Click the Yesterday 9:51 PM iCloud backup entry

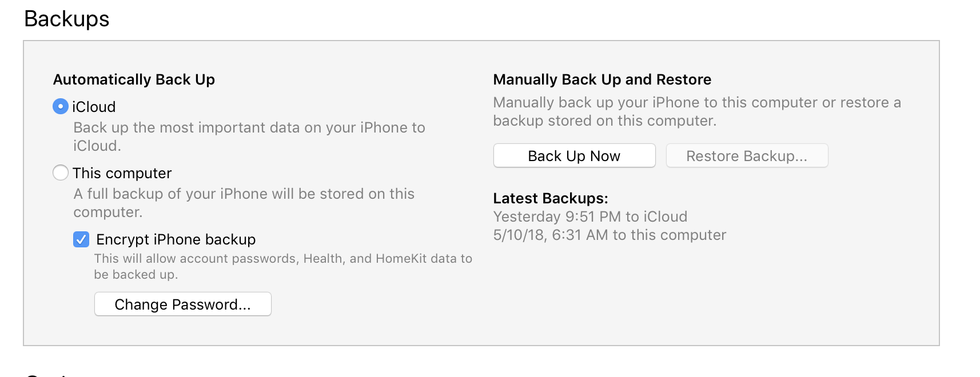(590, 216)
